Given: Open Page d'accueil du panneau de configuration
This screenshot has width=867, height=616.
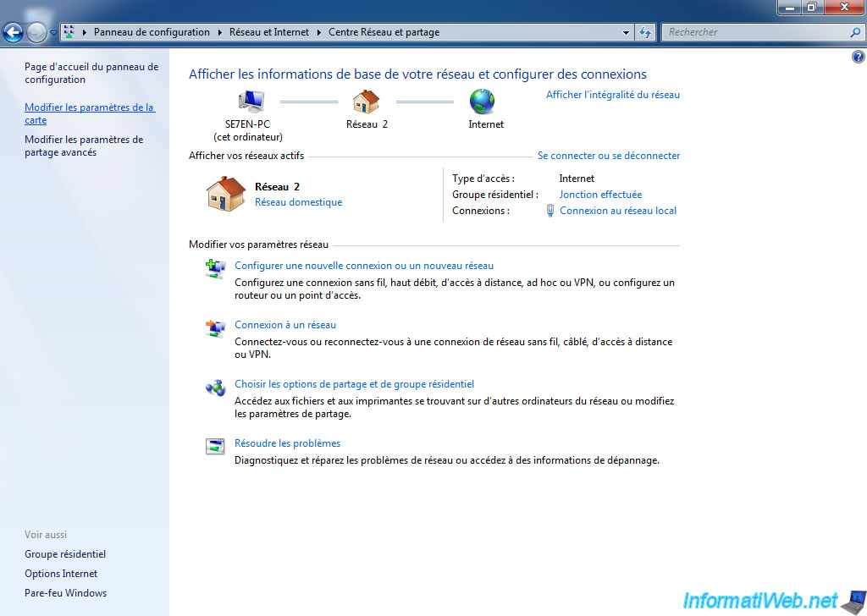Looking at the screenshot, I should (91, 73).
